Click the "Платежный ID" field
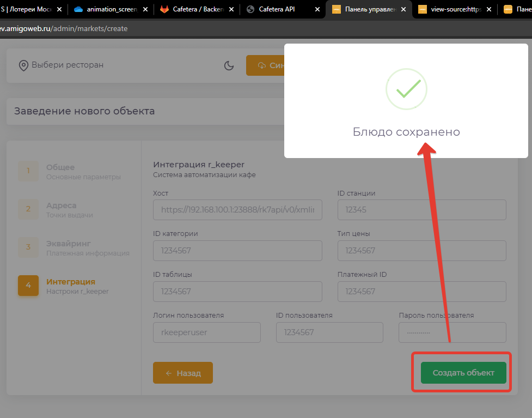 point(421,292)
